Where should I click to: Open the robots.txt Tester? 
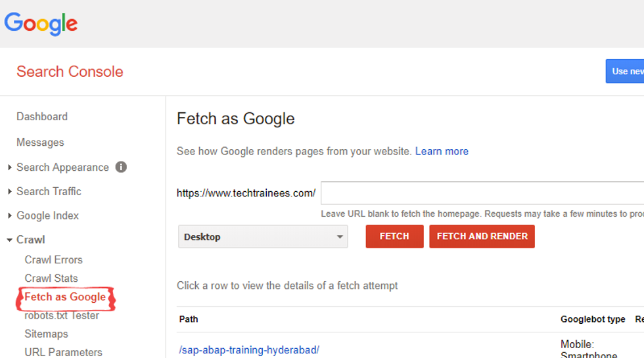(x=62, y=315)
